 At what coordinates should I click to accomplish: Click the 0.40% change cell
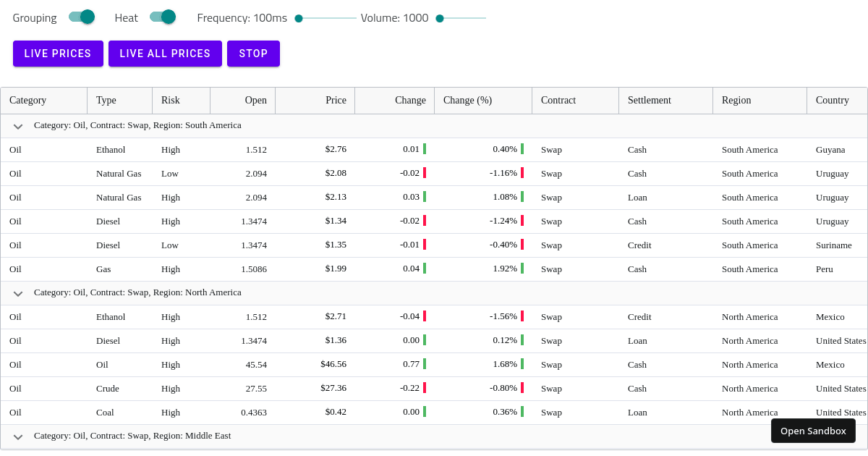pos(483,150)
